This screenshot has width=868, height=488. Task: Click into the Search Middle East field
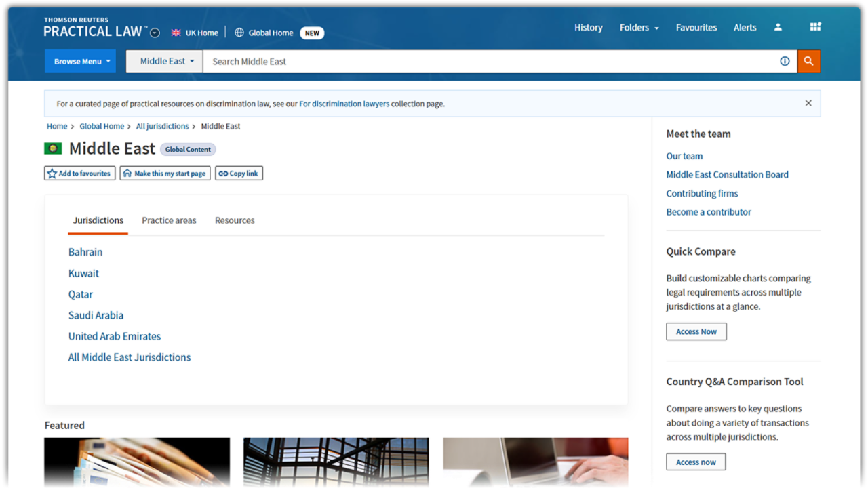pos(488,61)
